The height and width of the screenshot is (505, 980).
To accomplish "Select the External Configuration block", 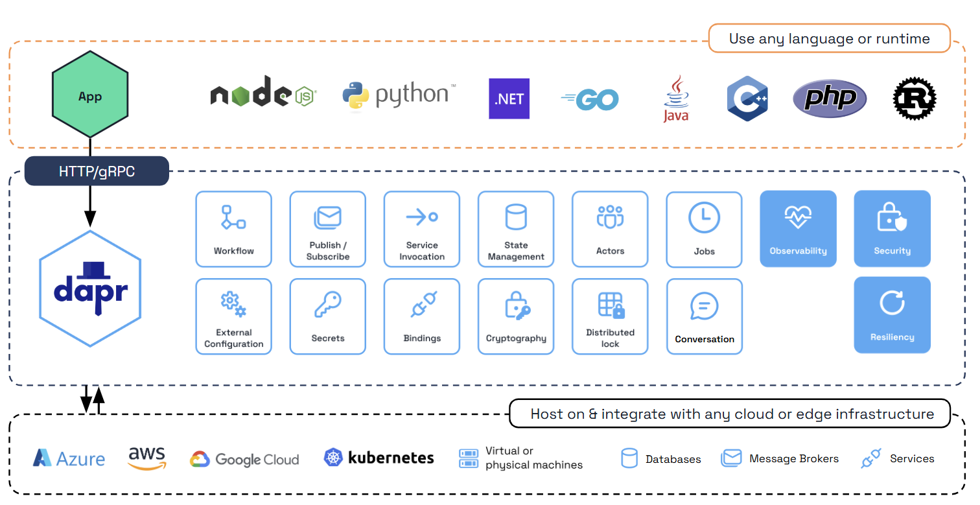I will point(234,316).
